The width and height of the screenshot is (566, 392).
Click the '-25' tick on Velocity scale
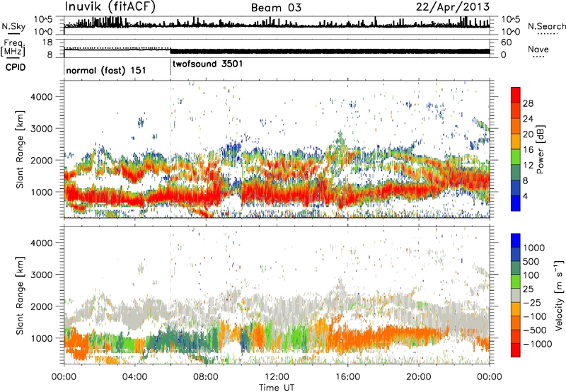(x=532, y=303)
